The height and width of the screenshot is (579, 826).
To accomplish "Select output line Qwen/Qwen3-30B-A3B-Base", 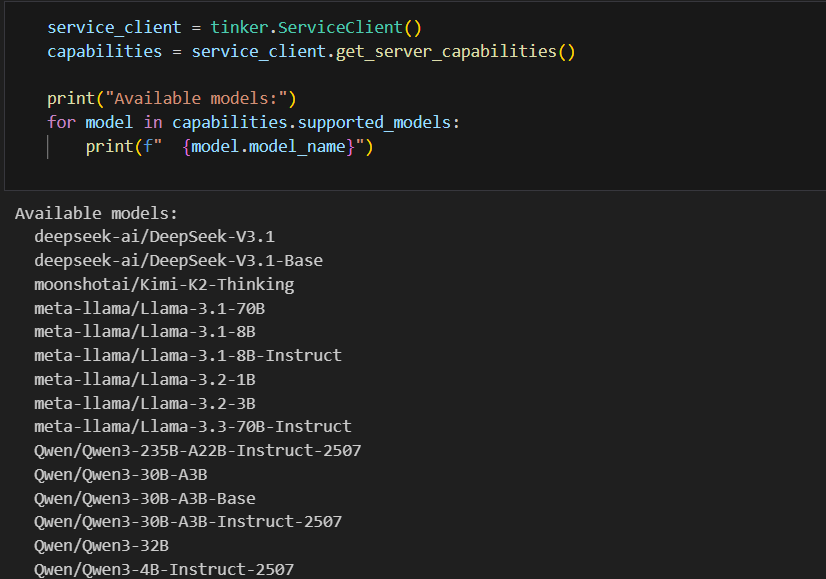I will pyautogui.click(x=145, y=498).
